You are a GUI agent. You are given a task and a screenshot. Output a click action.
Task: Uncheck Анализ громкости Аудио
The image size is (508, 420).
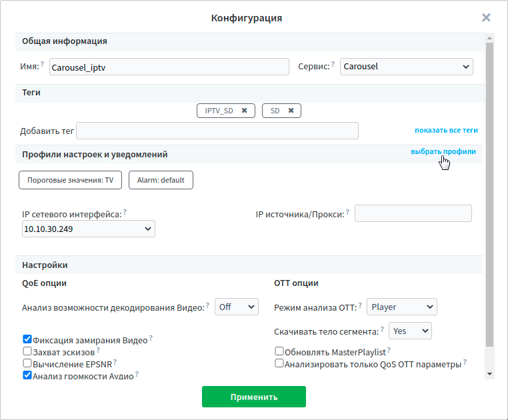click(27, 375)
